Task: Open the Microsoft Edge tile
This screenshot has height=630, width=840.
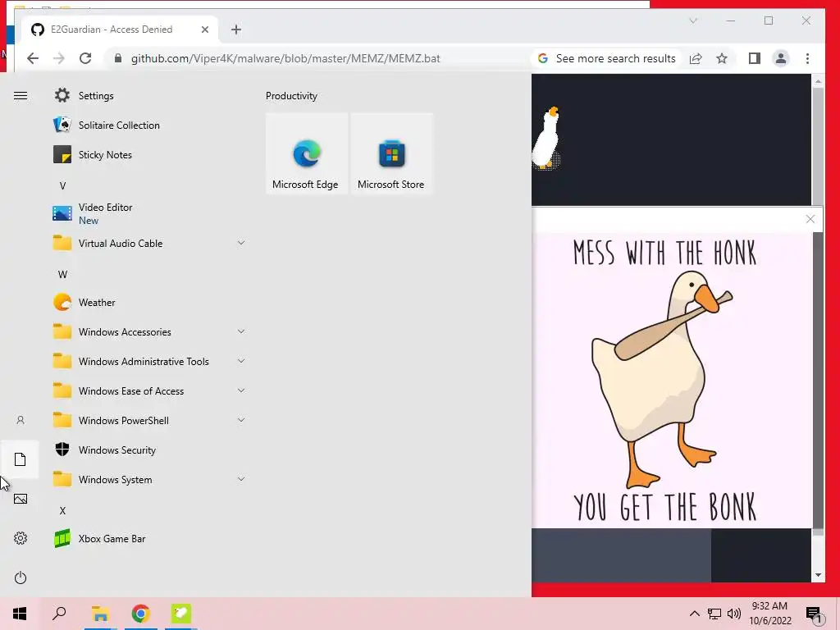Action: (x=307, y=153)
